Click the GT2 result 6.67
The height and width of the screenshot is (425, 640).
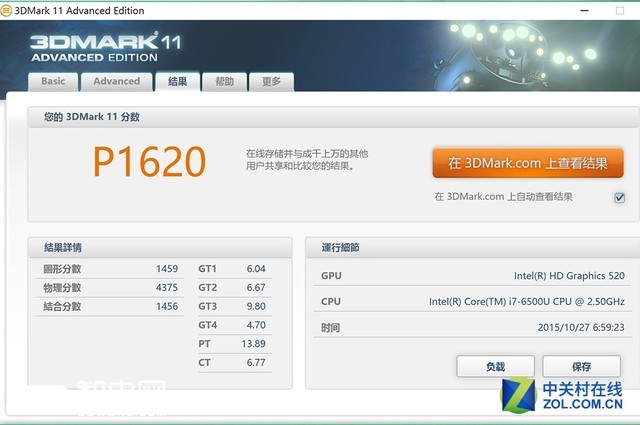coord(256,288)
